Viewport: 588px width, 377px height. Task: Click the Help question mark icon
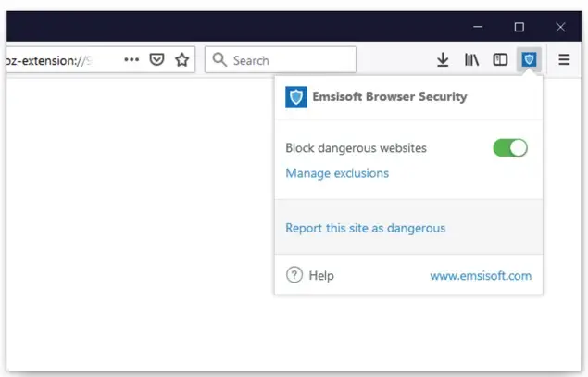[x=294, y=275]
